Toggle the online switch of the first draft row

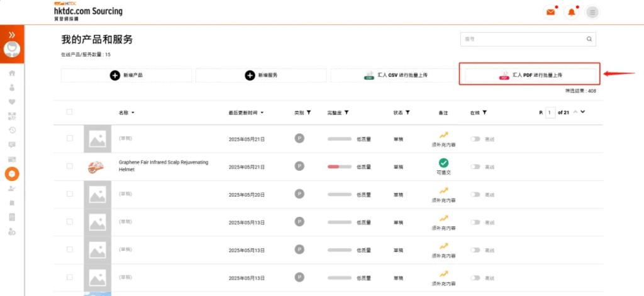pyautogui.click(x=475, y=139)
